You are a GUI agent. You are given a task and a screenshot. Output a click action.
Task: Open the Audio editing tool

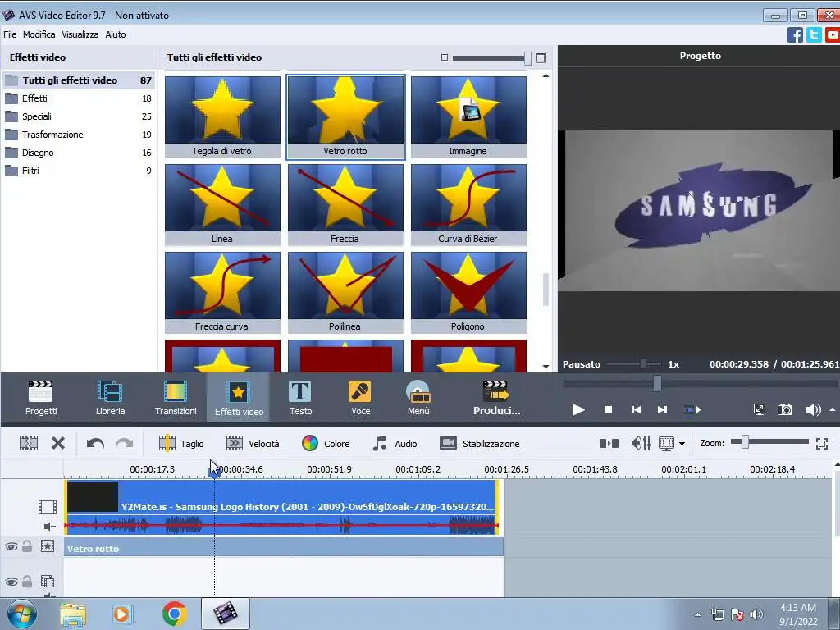point(395,444)
